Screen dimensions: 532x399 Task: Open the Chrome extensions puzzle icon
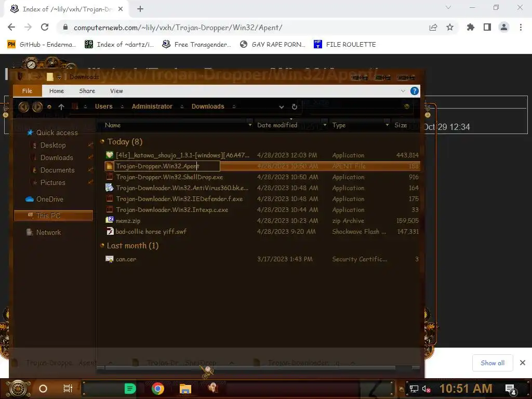click(470, 27)
